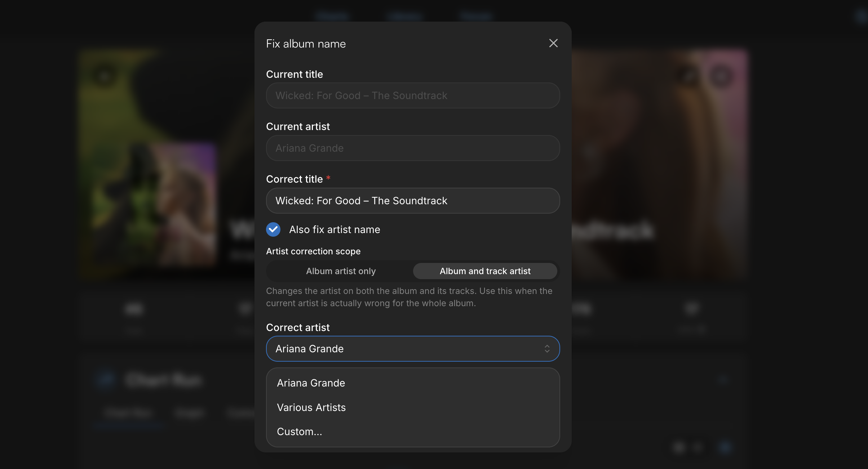Screen dimensions: 868x469
Task: Click the Fix album name heading
Action: [306, 44]
